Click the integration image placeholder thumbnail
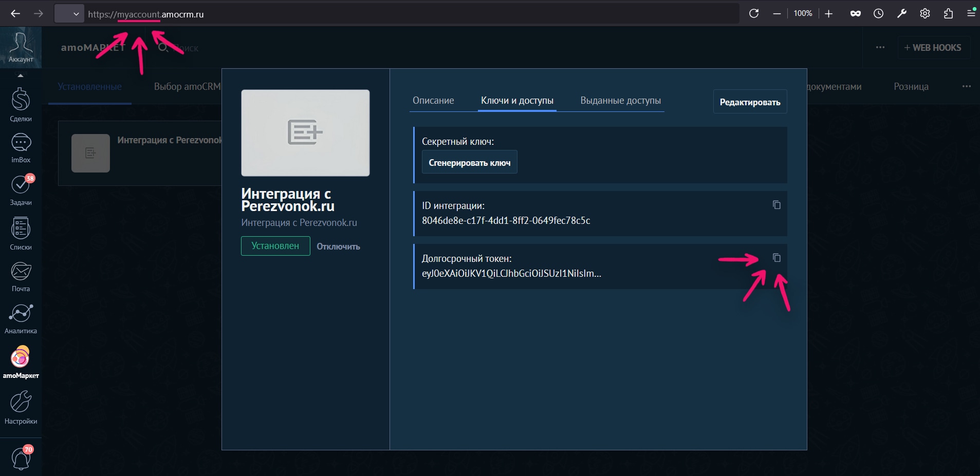This screenshot has height=476, width=980. click(x=305, y=133)
